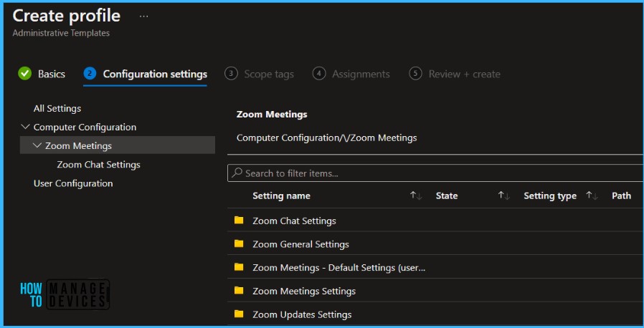Open Zoom General Settings list row
Image resolution: width=644 pixels, height=328 pixels.
(x=435, y=244)
